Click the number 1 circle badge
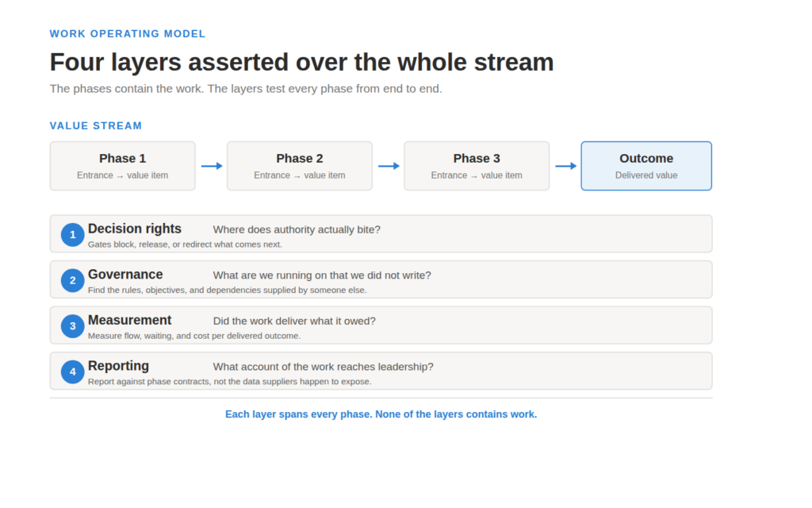The image size is (812, 508). pos(72,235)
